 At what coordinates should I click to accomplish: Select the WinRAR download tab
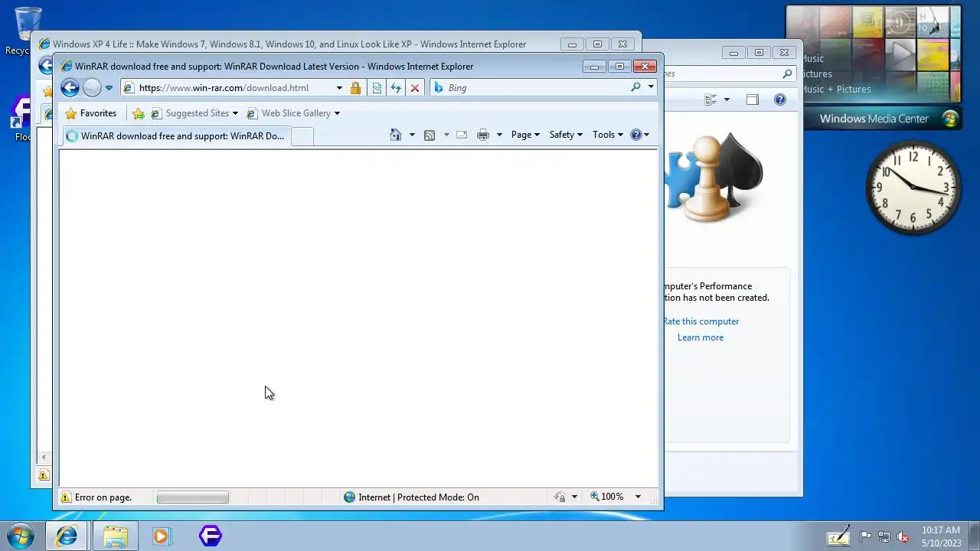click(175, 136)
